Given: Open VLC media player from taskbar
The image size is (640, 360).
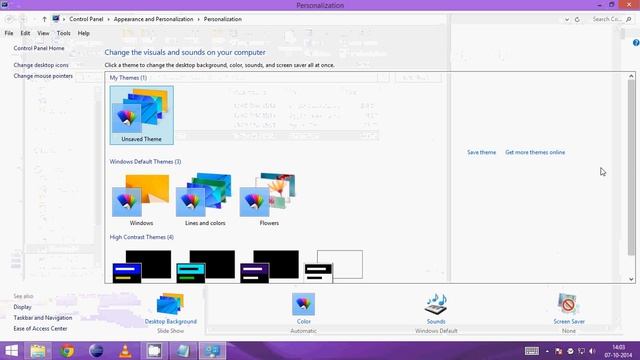Looking at the screenshot, I should coord(125,351).
